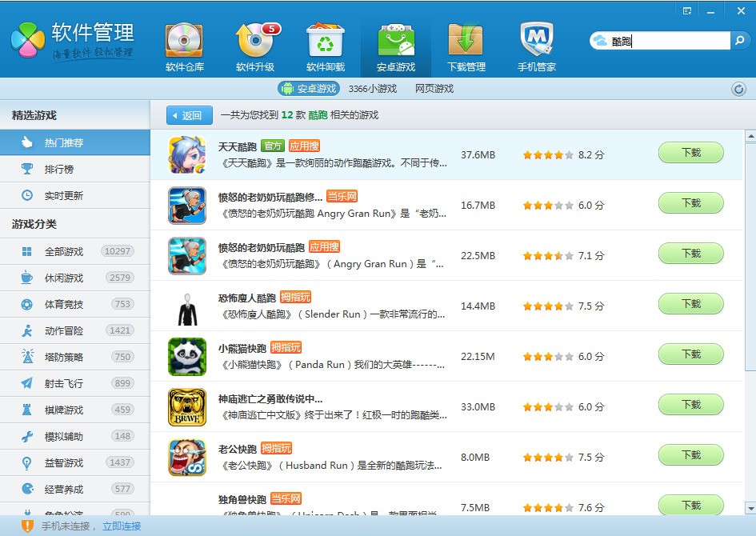The height and width of the screenshot is (536, 756).
Task: Open the 经营养成 category
Action: point(75,490)
